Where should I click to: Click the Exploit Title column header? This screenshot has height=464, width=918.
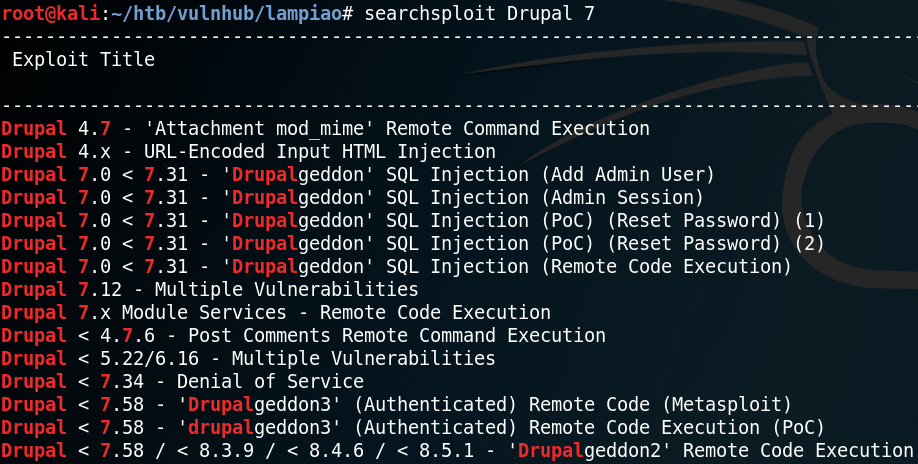point(84,59)
